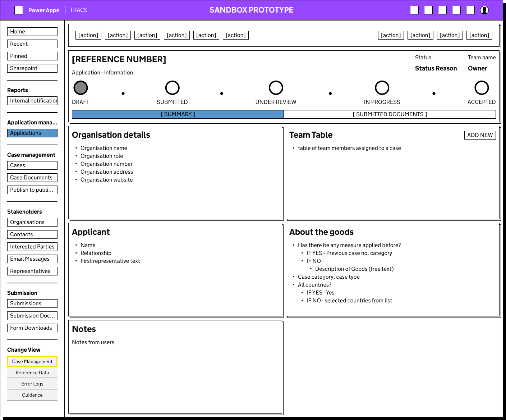The image size is (506, 420).
Task: Select the ACCEPTED stage circle
Action: click(482, 88)
